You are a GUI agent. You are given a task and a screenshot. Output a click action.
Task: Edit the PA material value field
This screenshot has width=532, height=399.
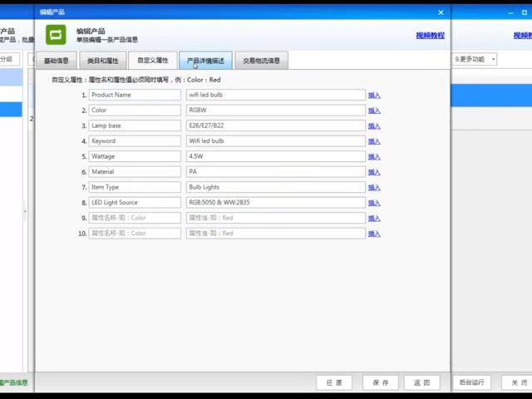[x=275, y=172]
